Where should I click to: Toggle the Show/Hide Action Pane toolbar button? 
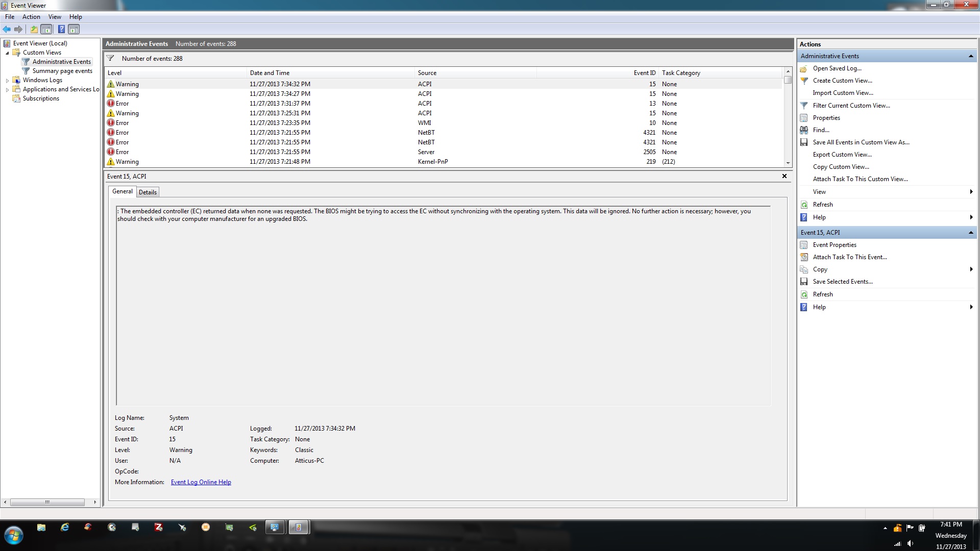tap(74, 30)
